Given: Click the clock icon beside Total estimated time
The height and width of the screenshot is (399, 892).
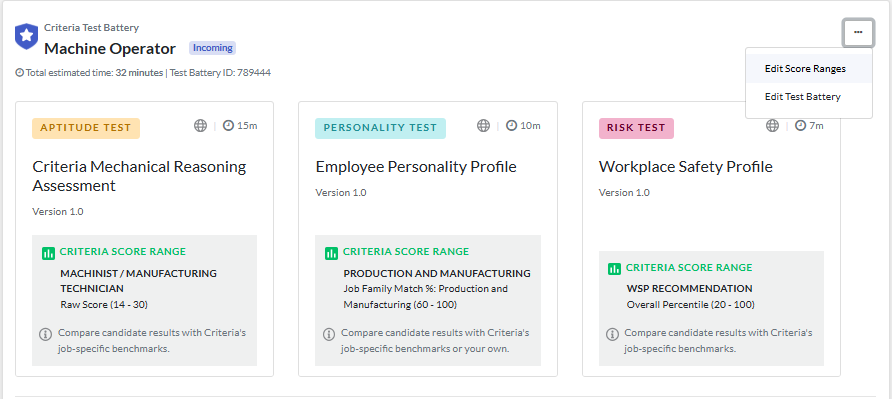Looking at the screenshot, I should click(x=20, y=73).
